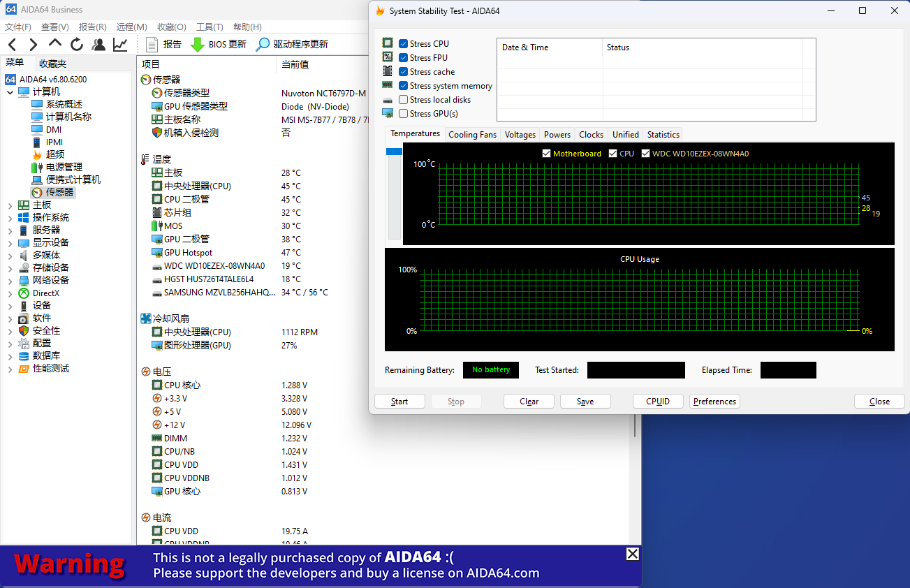Screen dimensions: 910x588
Task: Toggle Stress cache checkbox
Action: pos(403,72)
